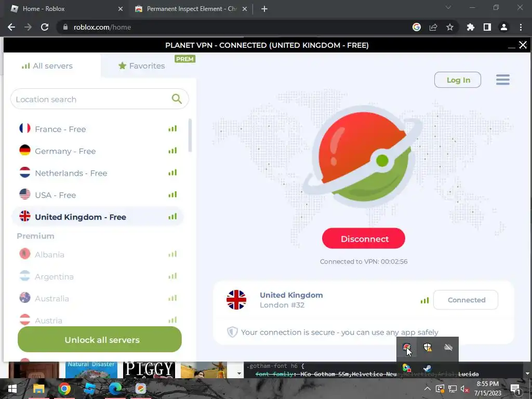Click the muted volume icon in tray
This screenshot has height=399, width=532.
[464, 389]
